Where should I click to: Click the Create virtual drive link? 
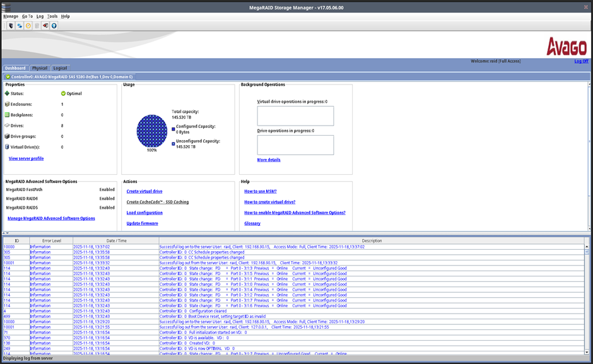click(144, 191)
